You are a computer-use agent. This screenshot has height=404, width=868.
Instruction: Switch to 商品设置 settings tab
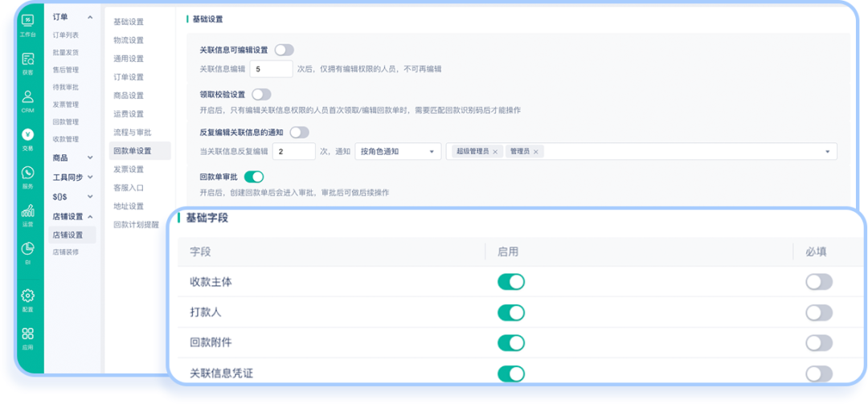[129, 96]
